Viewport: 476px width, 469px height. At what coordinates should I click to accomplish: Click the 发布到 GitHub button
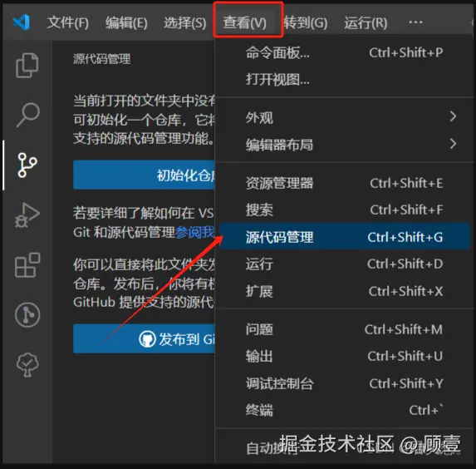pyautogui.click(x=145, y=338)
